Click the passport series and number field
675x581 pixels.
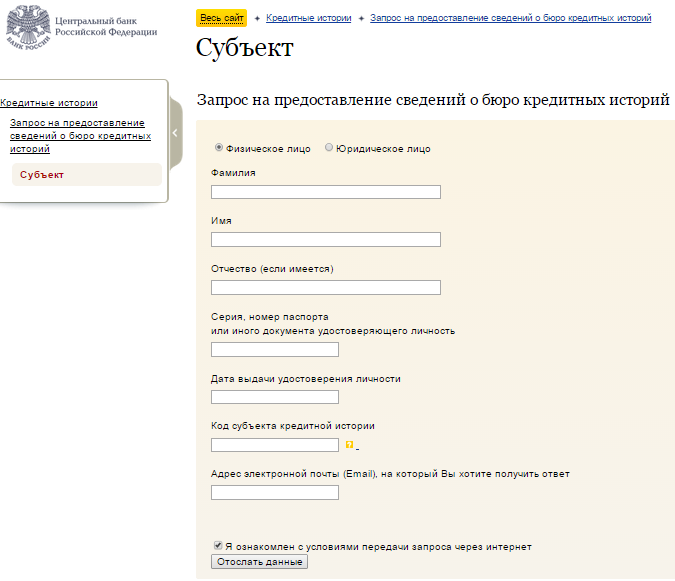(275, 350)
